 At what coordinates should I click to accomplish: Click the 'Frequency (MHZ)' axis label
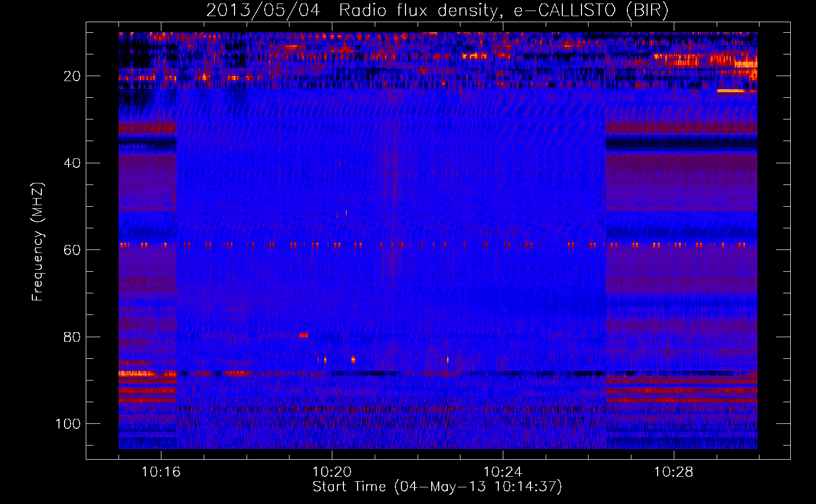tap(38, 242)
